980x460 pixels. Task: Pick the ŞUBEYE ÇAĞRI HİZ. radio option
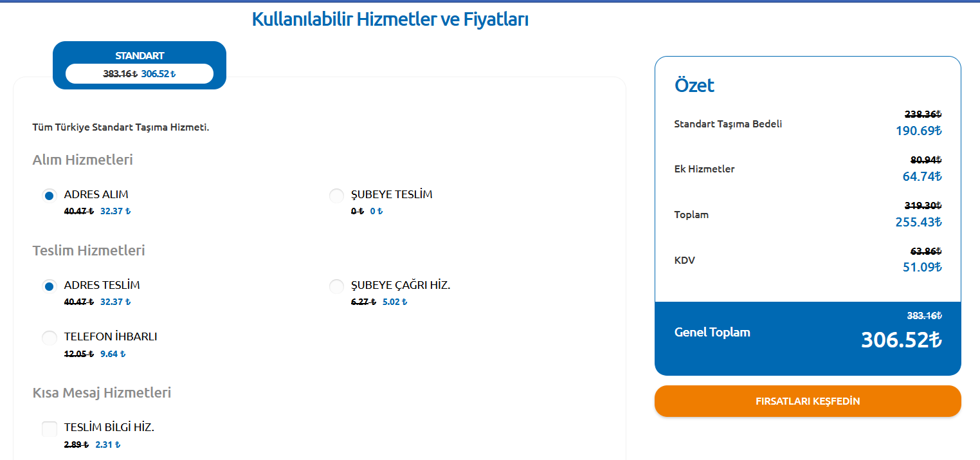click(336, 286)
